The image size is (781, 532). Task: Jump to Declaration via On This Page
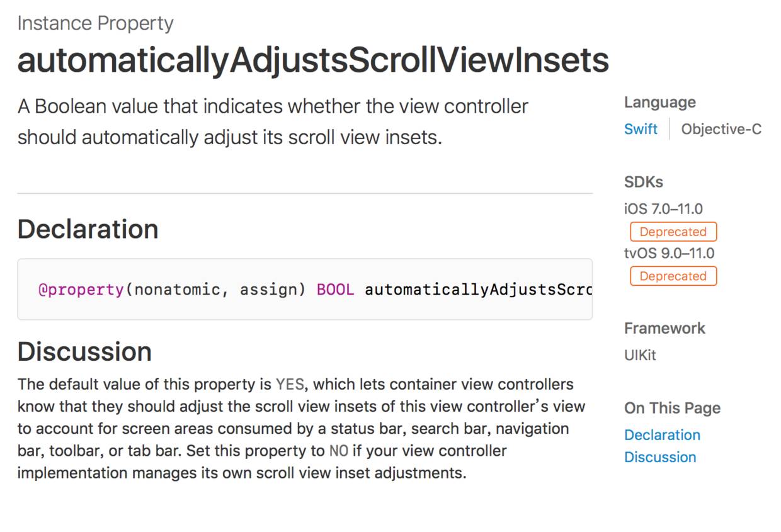662,435
